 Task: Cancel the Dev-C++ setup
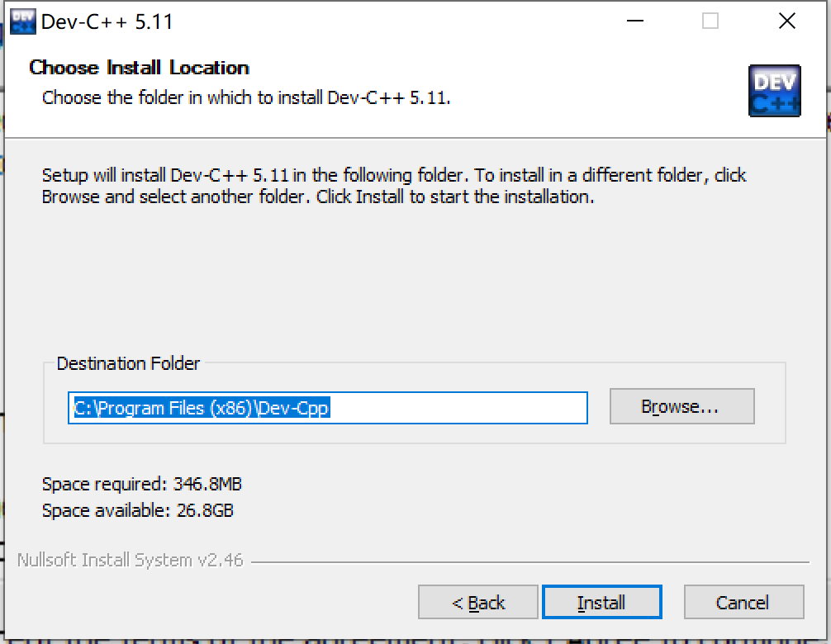click(x=743, y=602)
